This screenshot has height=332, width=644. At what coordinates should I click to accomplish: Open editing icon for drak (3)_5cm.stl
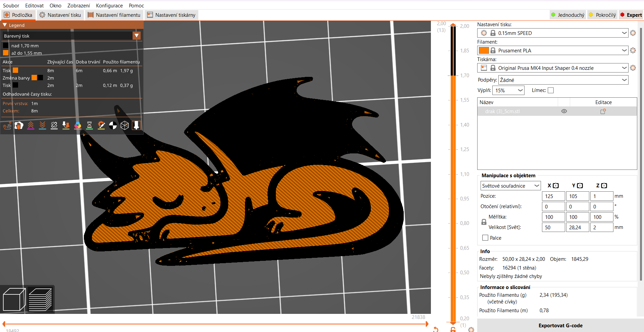coord(603,111)
